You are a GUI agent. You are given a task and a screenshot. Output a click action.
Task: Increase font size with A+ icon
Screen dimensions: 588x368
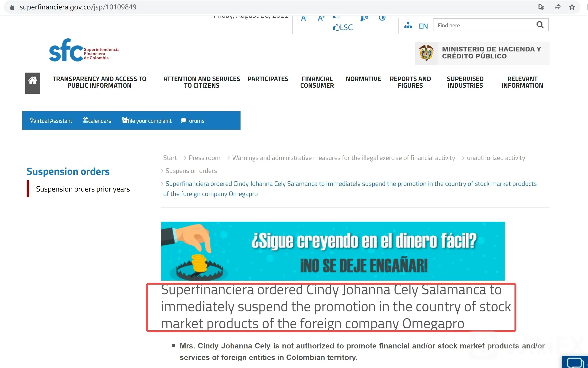[321, 18]
